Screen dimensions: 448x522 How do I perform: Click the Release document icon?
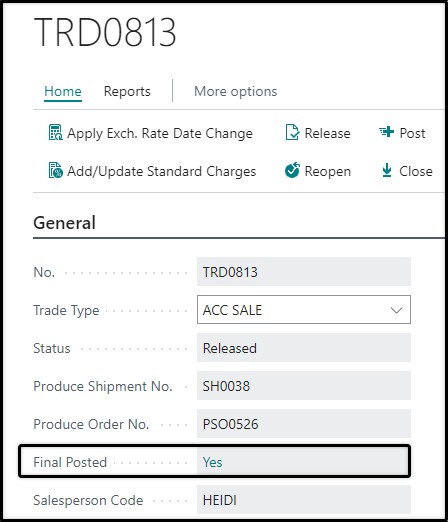(x=292, y=132)
